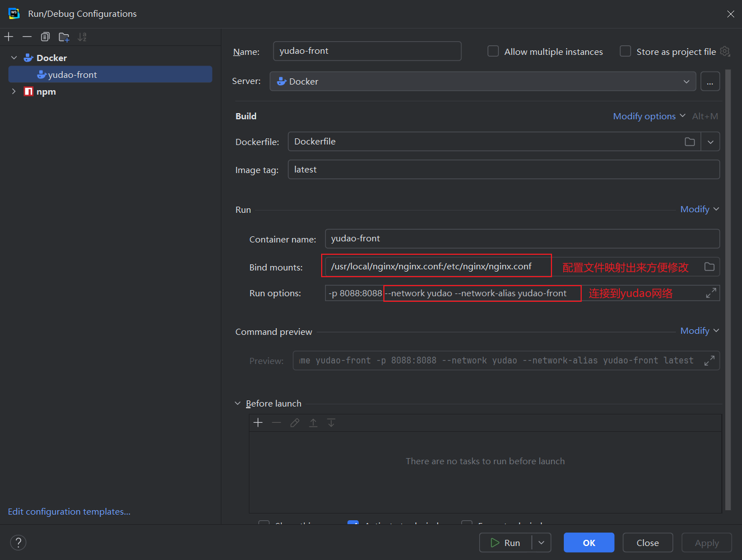Copy the selected configuration

pyautogui.click(x=45, y=37)
